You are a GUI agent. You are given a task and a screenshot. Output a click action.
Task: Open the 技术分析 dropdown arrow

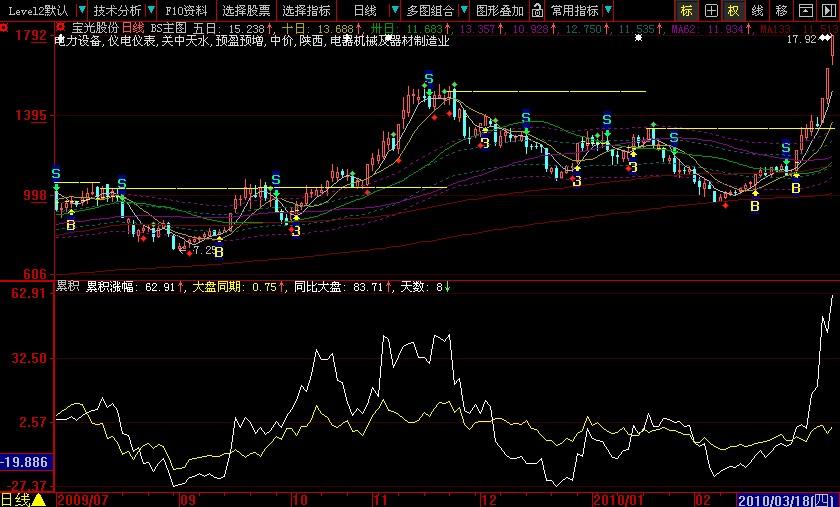pos(149,11)
